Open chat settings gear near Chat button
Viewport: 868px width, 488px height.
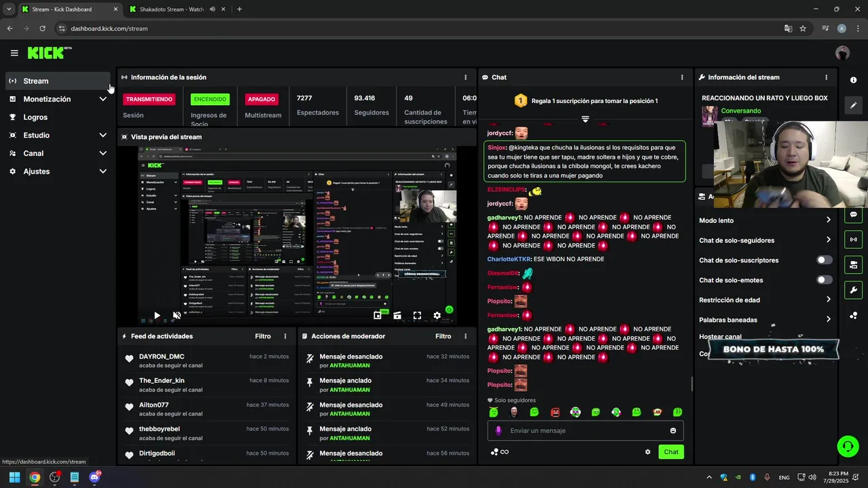pyautogui.click(x=648, y=452)
